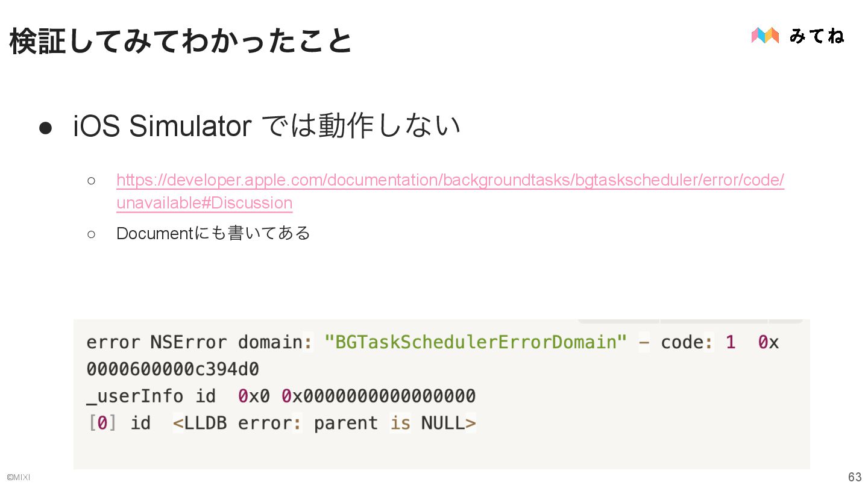
Task: Click the Mitene colorful logo icon
Action: [765, 36]
